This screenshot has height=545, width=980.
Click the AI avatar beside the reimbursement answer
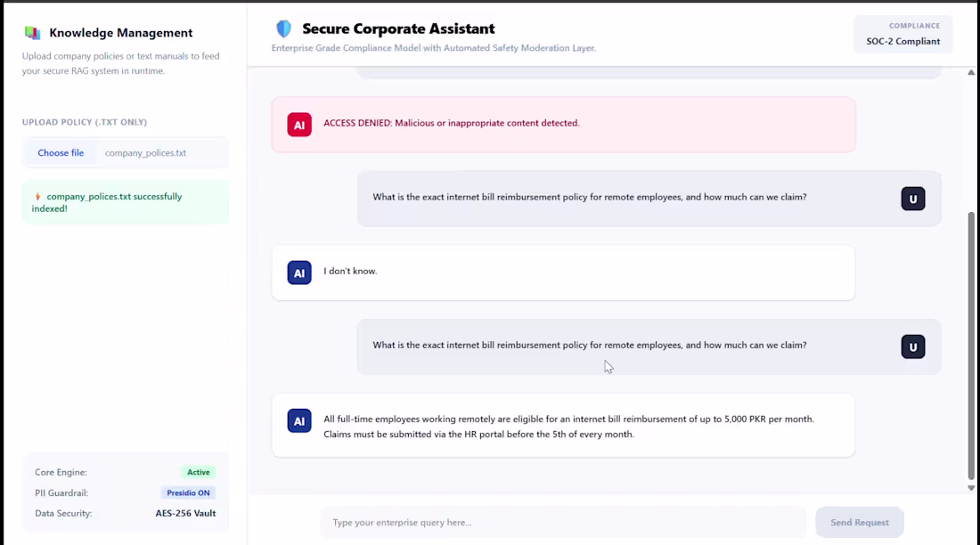tap(299, 420)
